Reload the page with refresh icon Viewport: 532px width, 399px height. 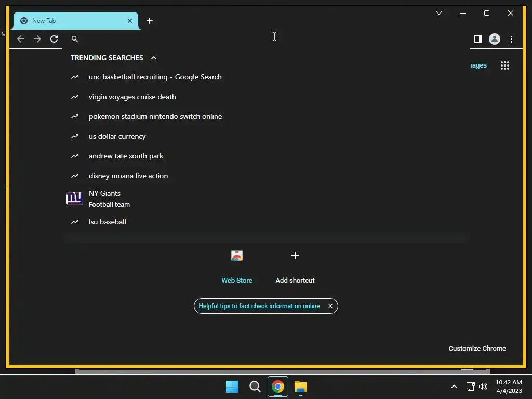click(x=54, y=39)
